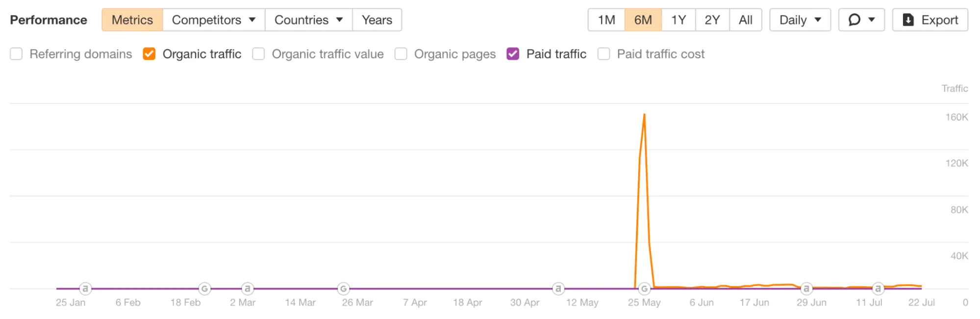
Task: Click the Export download icon
Action: point(908,20)
